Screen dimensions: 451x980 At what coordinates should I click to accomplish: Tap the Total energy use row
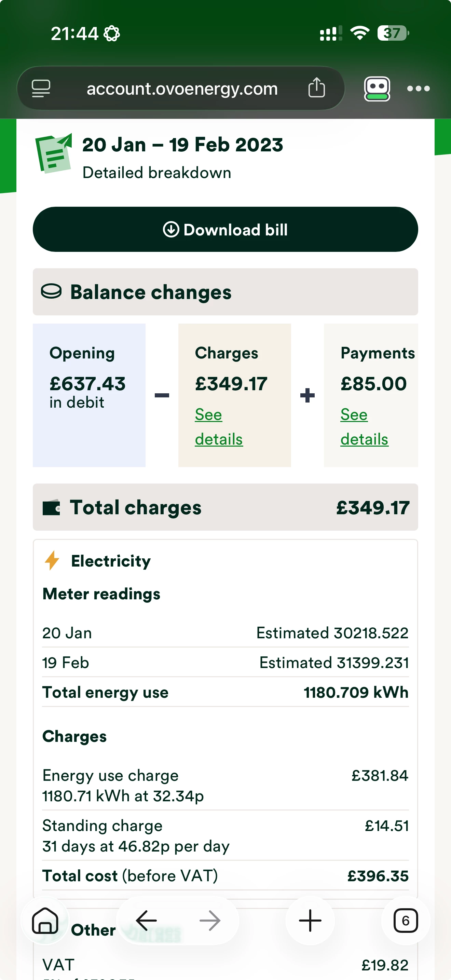pyautogui.click(x=225, y=692)
